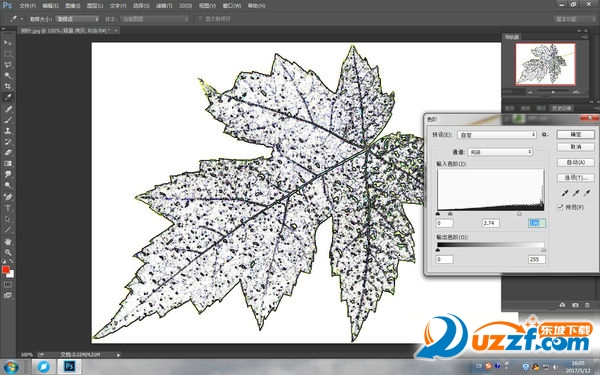Confirm Levels with the OK button
Viewport: 600px width, 375px height.
pos(576,134)
